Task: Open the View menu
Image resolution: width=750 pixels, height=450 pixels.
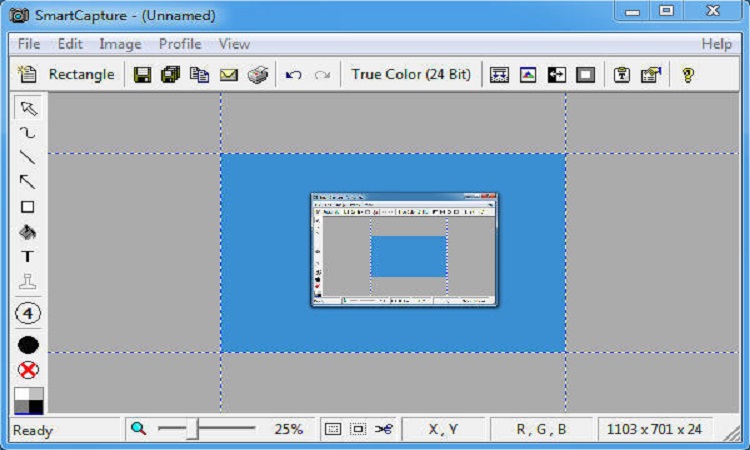Action: point(234,44)
